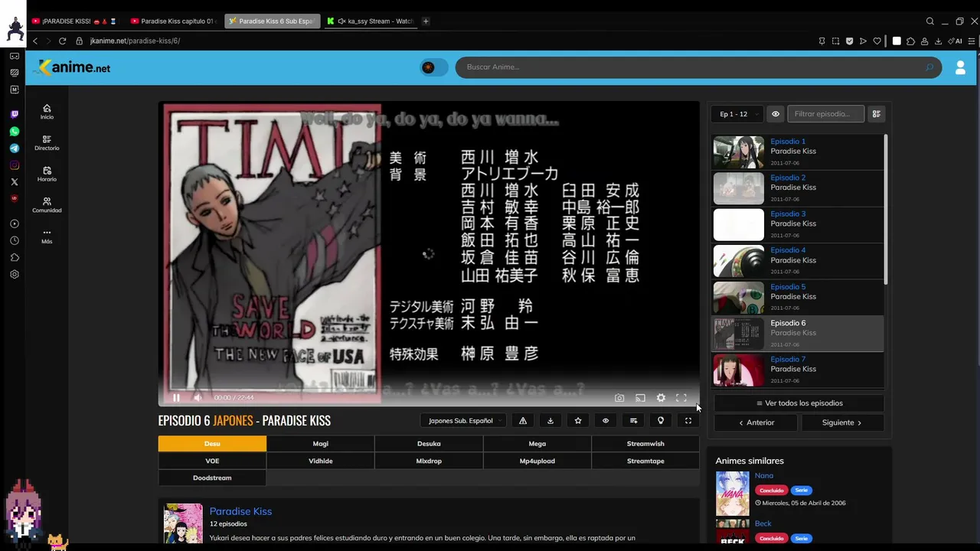Enter player fullscreen mode
The width and height of the screenshot is (980, 551).
tap(681, 398)
